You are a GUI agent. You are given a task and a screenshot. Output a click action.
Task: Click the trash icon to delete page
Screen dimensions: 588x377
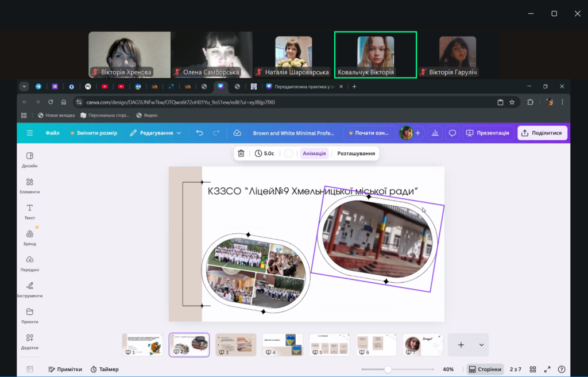[x=241, y=153]
